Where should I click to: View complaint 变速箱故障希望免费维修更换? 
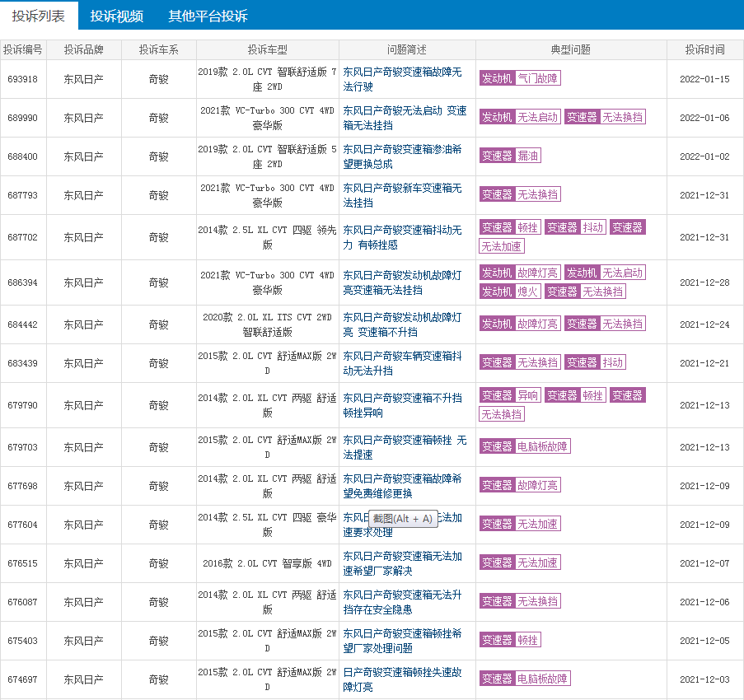click(402, 486)
